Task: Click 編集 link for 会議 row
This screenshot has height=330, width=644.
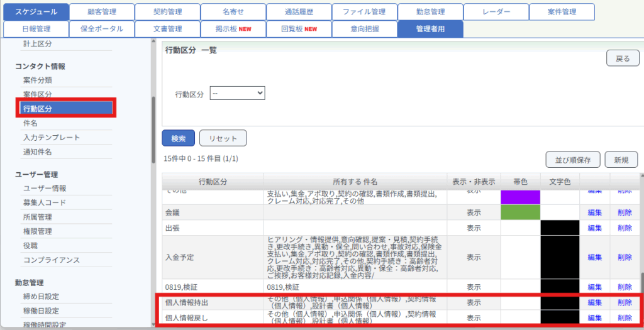Action: 594,212
